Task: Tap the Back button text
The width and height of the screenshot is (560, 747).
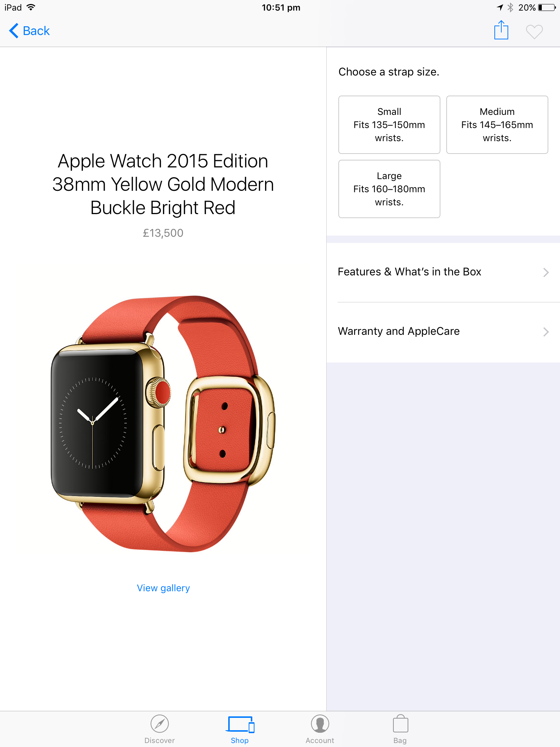Action: (36, 31)
